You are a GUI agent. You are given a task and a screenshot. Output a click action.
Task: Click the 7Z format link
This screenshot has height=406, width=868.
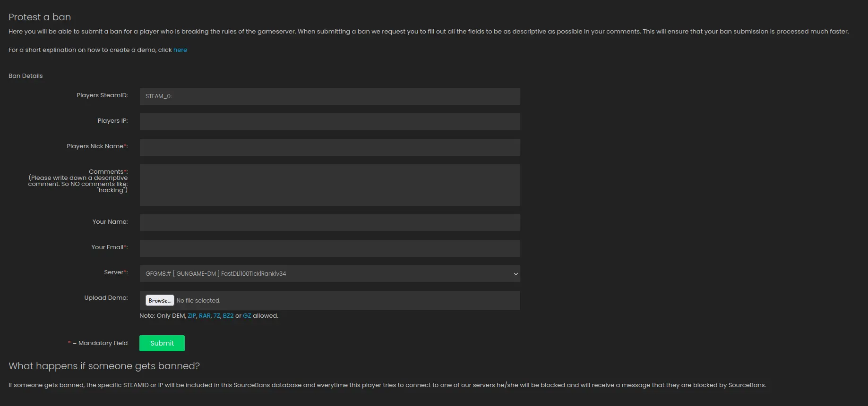[216, 316]
